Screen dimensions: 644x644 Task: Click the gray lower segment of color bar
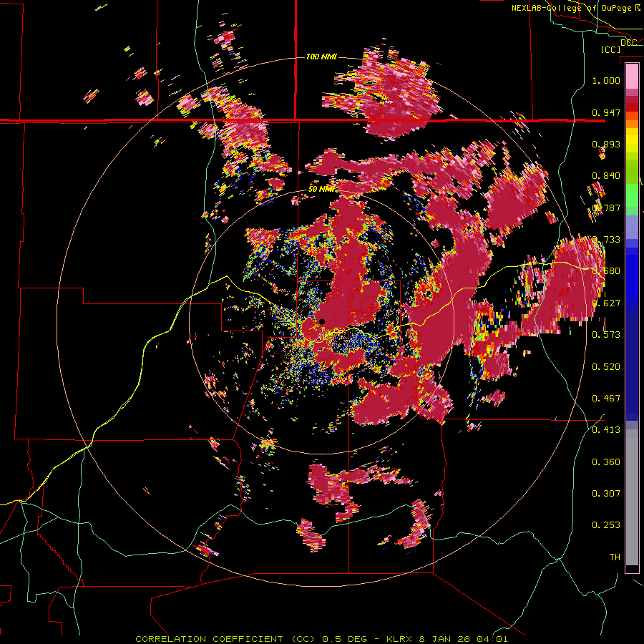click(x=632, y=497)
